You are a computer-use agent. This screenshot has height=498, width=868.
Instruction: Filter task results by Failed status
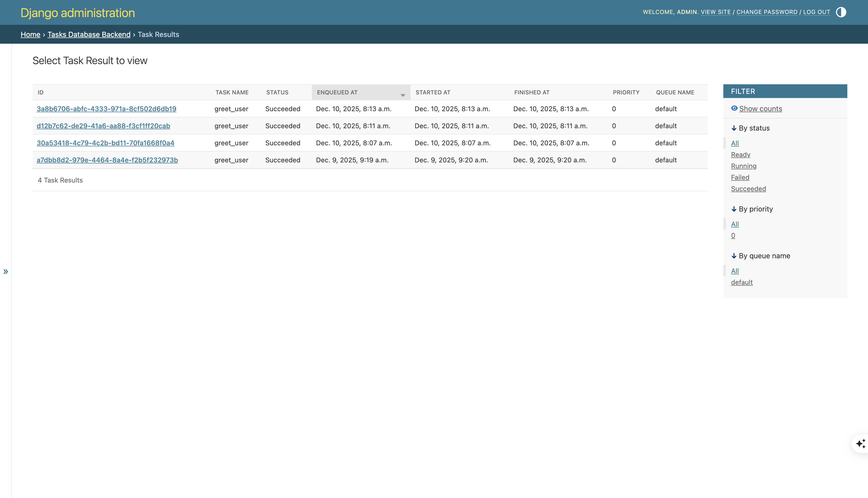click(x=740, y=177)
